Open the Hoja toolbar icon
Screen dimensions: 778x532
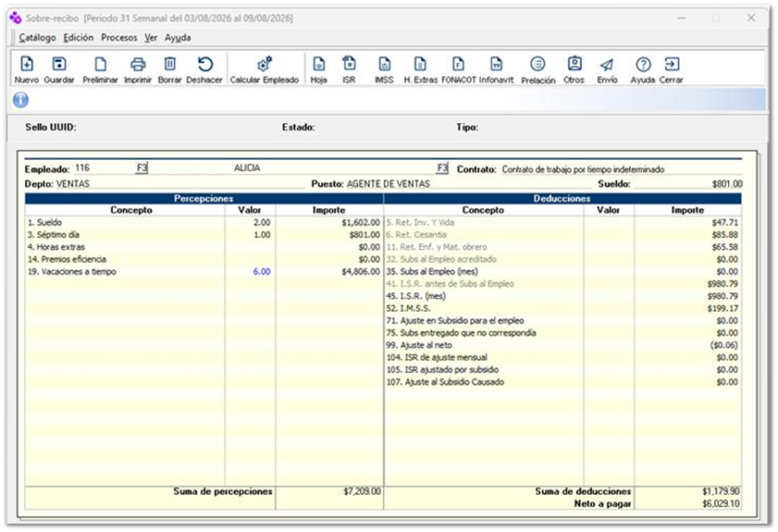[318, 64]
